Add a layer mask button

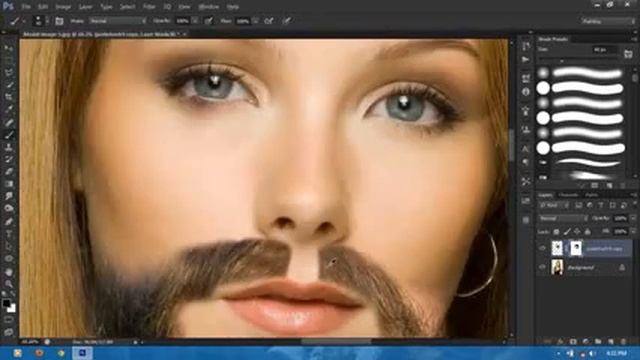point(573,341)
